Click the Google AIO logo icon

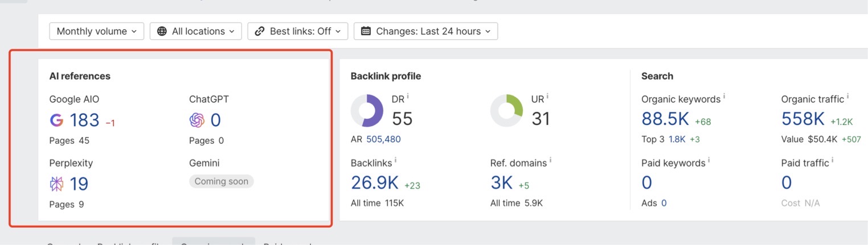click(56, 121)
